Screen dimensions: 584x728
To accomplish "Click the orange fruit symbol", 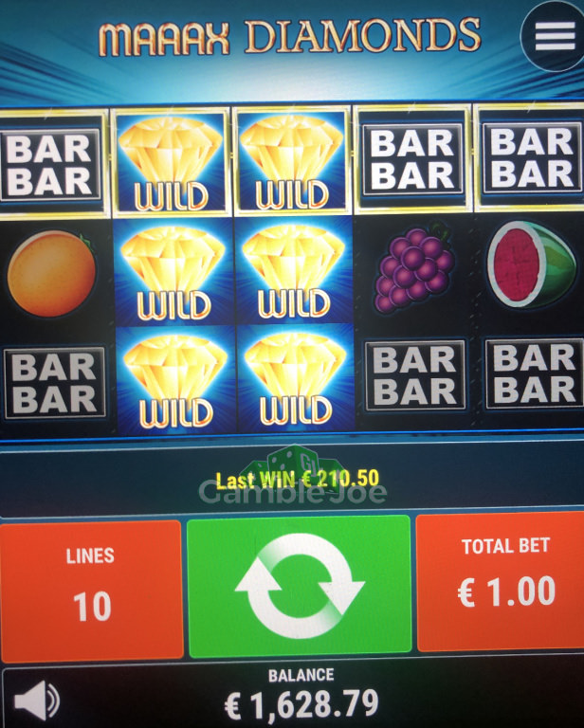I will 52,273.
